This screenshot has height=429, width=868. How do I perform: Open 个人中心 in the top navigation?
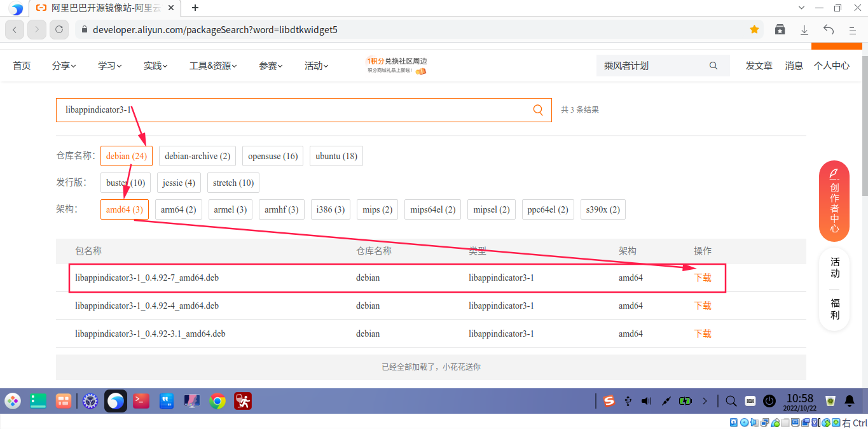[832, 66]
